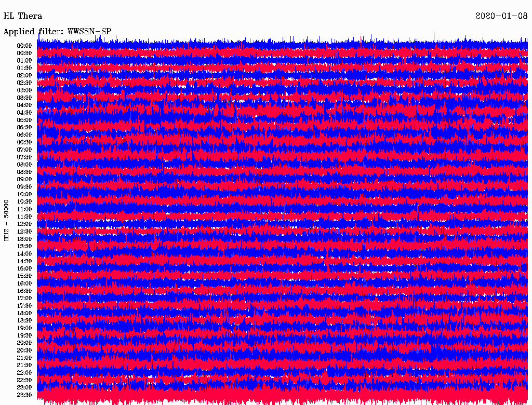Select the 05:30 time label

24,128
